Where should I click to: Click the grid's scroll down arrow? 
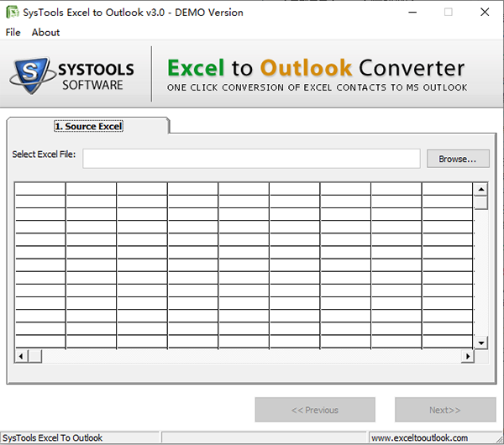click(480, 343)
